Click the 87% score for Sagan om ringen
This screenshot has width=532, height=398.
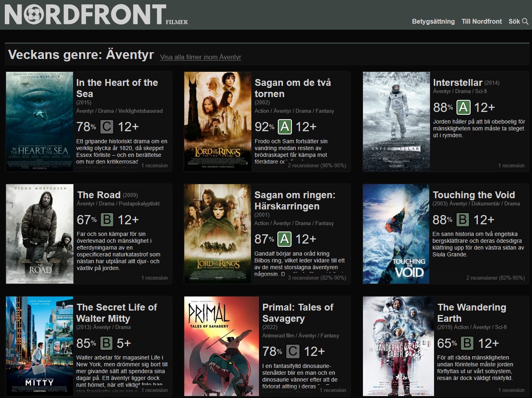[x=265, y=239]
